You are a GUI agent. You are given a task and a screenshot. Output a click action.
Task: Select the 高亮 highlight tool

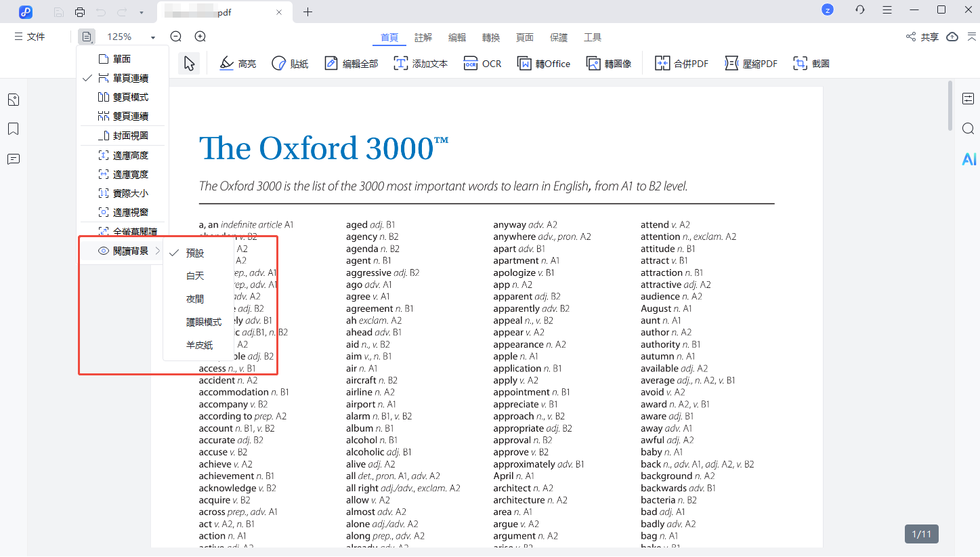pos(238,64)
